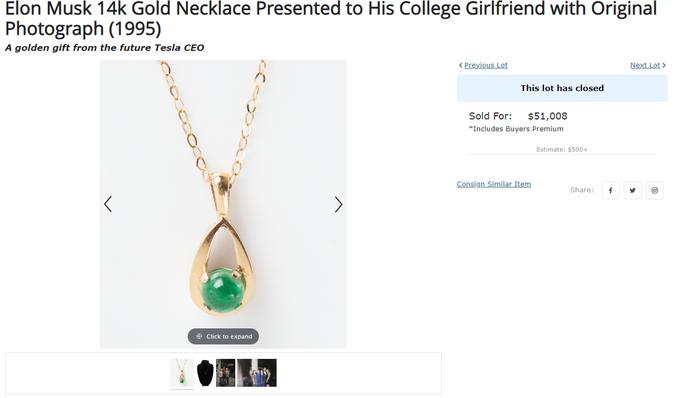Click the Estimate $500+ text
This screenshot has width=700, height=398.
(562, 149)
